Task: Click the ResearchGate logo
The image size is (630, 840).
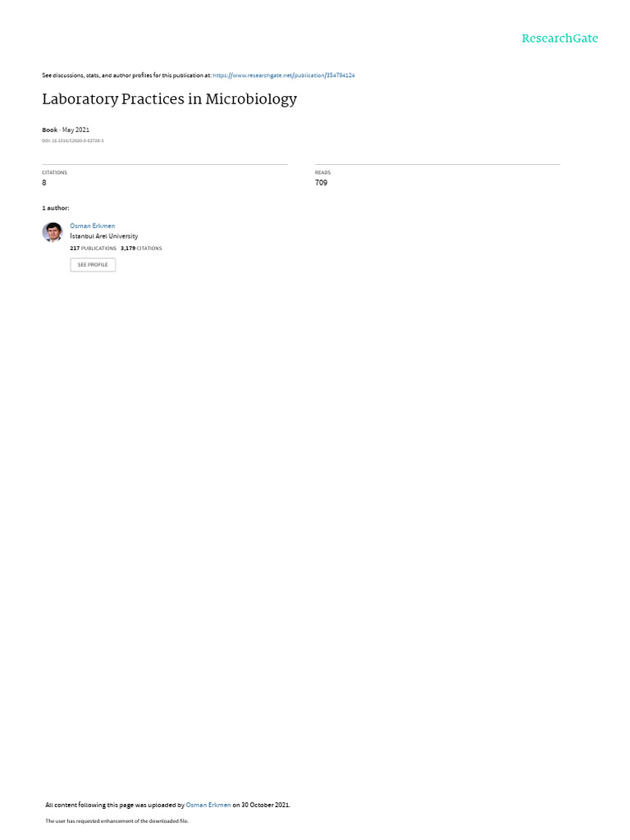Action: click(x=559, y=38)
